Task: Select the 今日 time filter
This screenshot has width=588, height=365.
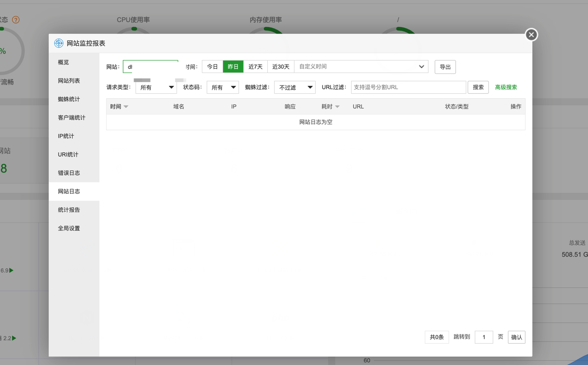Action: pyautogui.click(x=212, y=66)
